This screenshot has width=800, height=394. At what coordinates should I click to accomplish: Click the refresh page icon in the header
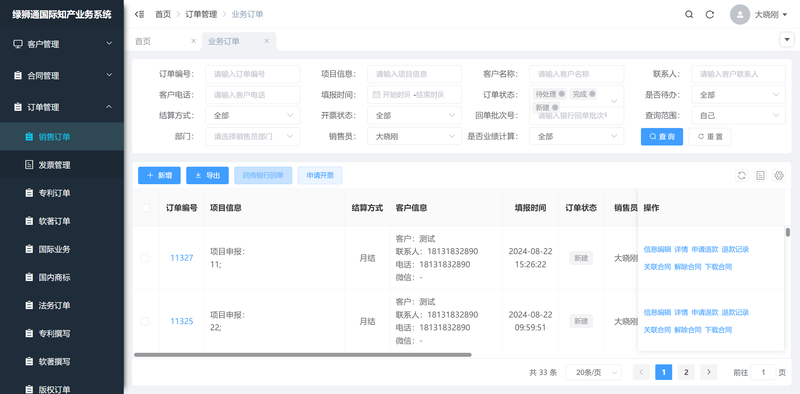710,14
